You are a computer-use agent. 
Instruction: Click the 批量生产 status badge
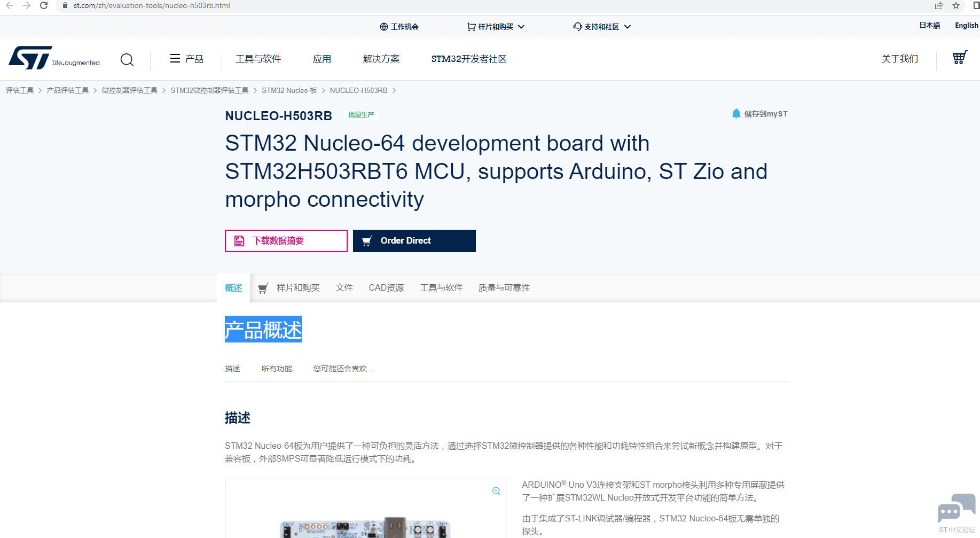point(361,115)
